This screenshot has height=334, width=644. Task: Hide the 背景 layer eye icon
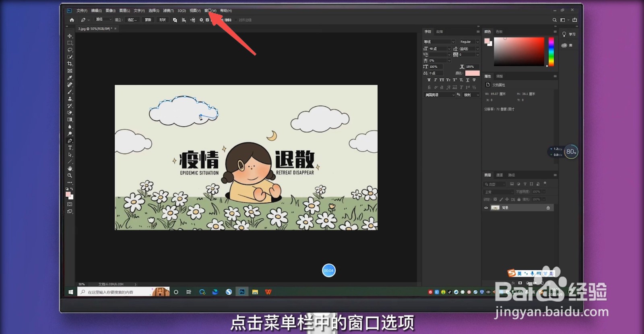click(486, 208)
